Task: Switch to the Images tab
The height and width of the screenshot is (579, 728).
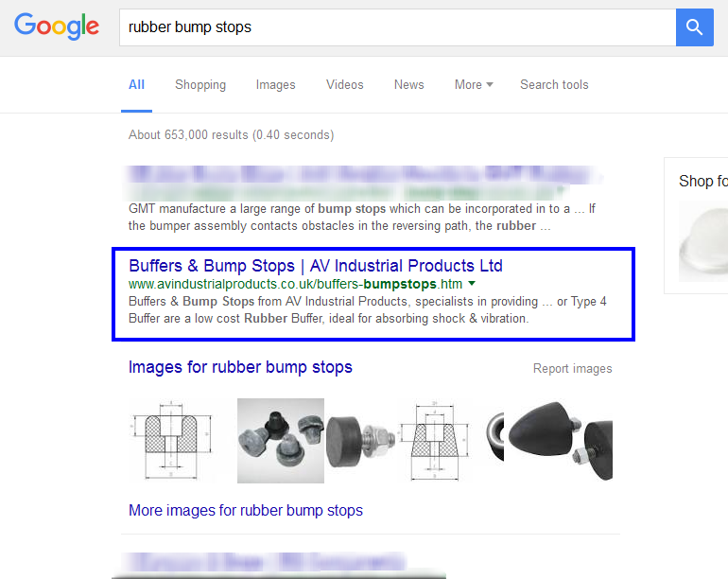Action: pos(276,85)
